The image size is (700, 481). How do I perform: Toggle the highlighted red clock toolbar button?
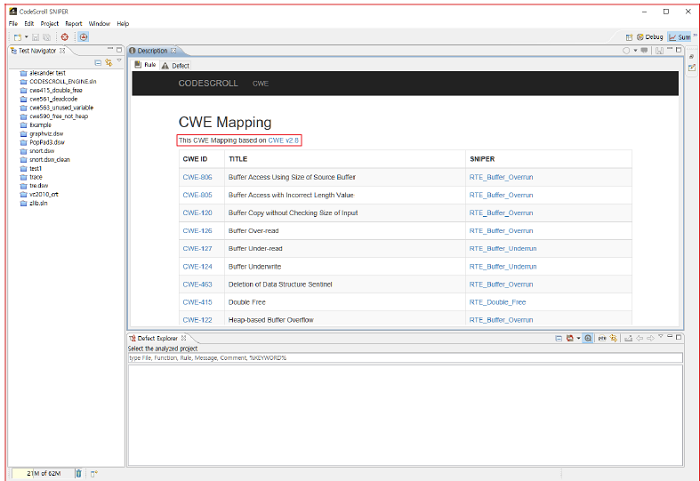(x=83, y=37)
